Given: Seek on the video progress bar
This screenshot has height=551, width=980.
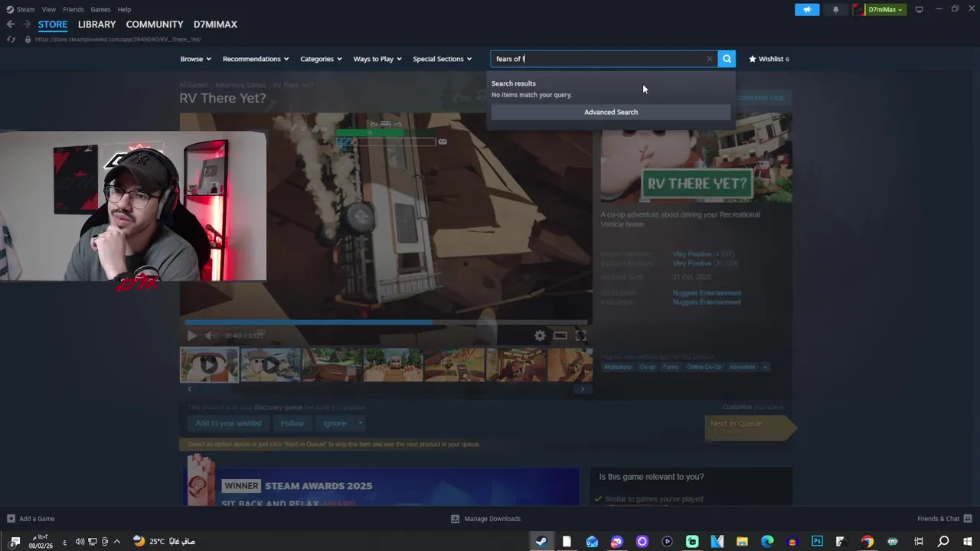Looking at the screenshot, I should point(386,322).
